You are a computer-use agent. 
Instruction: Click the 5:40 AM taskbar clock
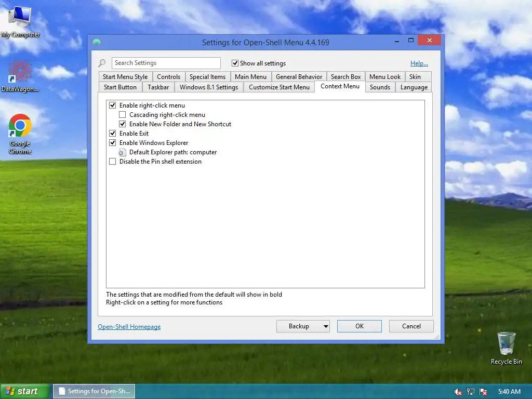click(509, 392)
